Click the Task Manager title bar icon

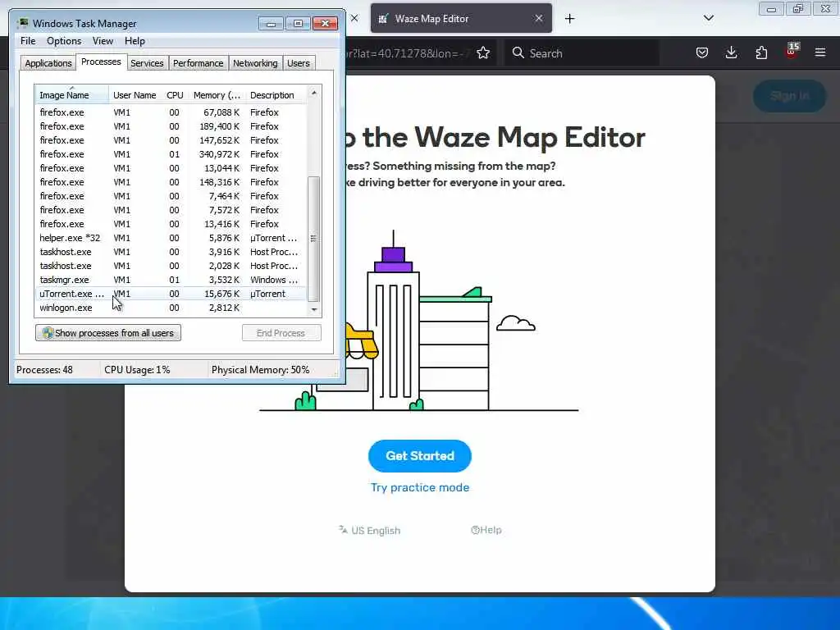[23, 23]
